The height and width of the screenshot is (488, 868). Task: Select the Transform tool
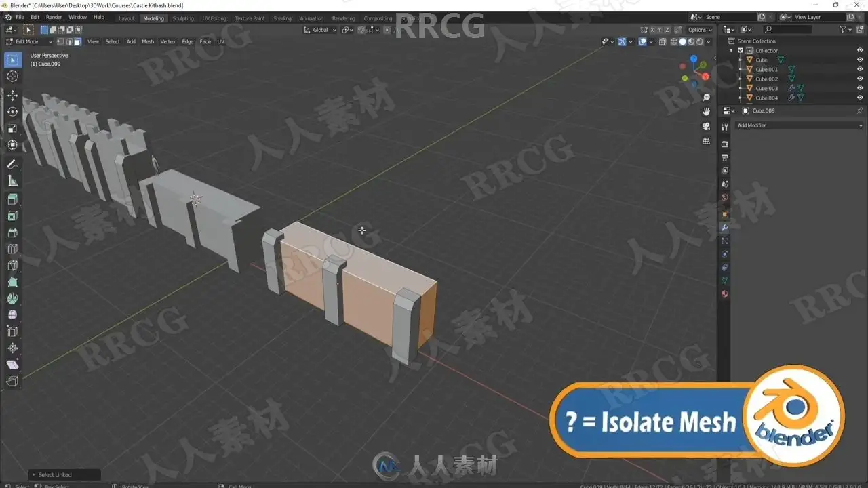click(12, 144)
